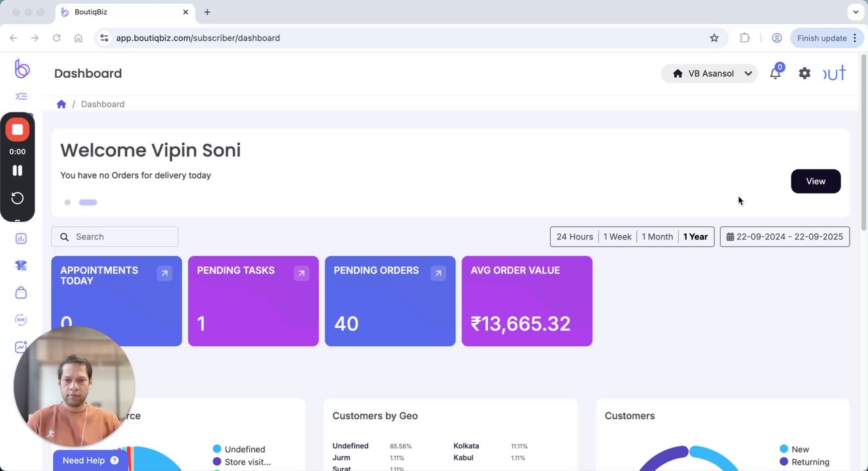Click the shopping bag icon in the sidebar
The height and width of the screenshot is (471, 868).
[x=21, y=292]
